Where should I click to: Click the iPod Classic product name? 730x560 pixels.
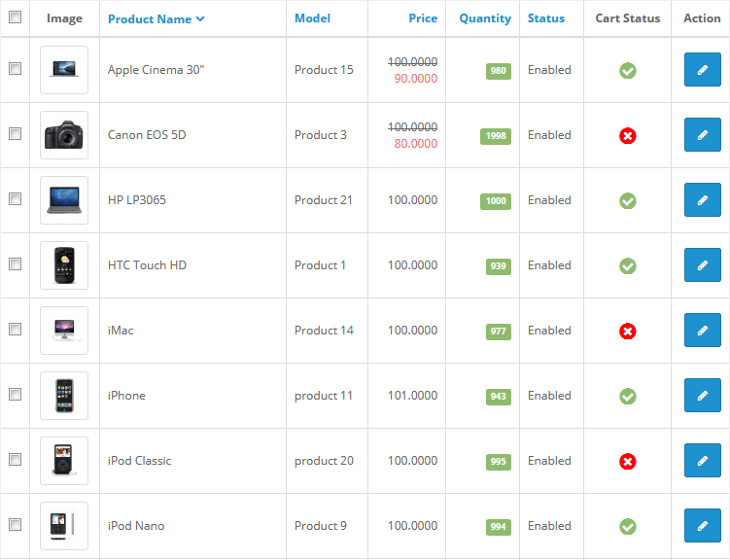pyautogui.click(x=139, y=461)
